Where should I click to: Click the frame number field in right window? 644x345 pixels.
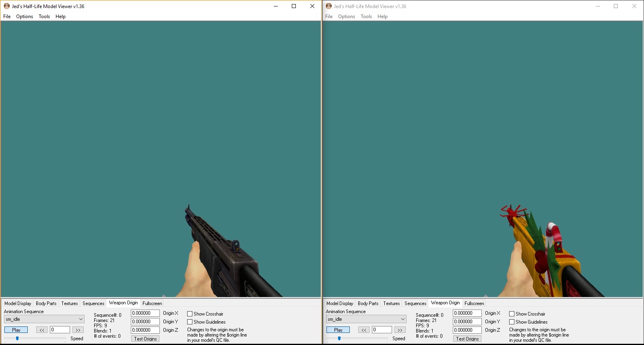[382, 330]
